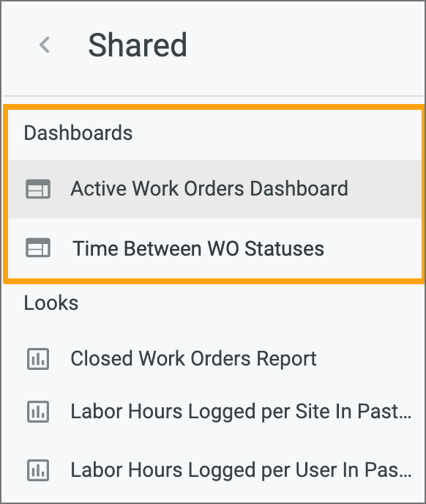The image size is (426, 504).
Task: Select the highlighted gray row's empty right side
Action: point(385,189)
